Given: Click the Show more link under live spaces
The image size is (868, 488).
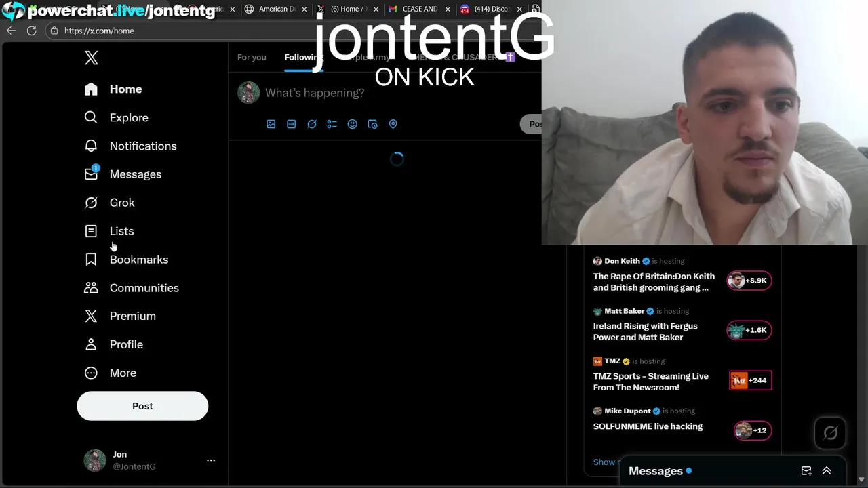Looking at the screenshot, I should tap(606, 462).
